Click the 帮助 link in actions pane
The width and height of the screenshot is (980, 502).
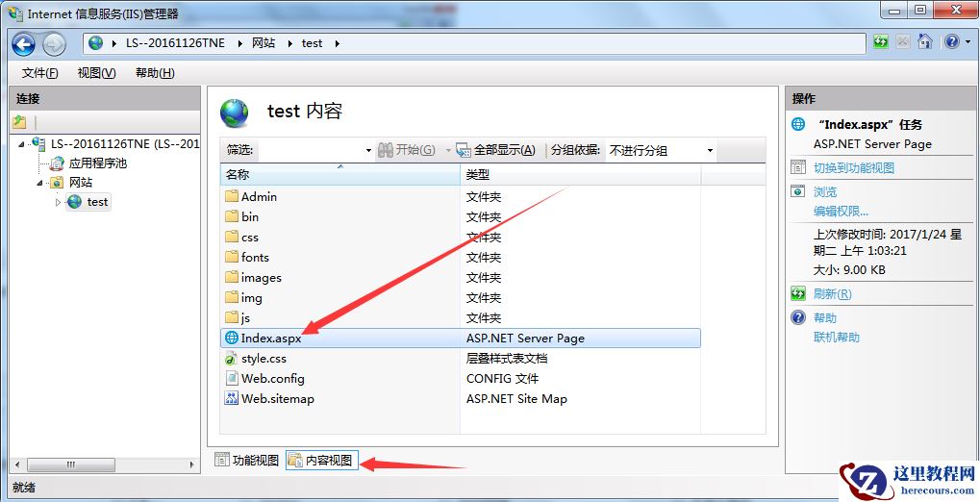825,318
